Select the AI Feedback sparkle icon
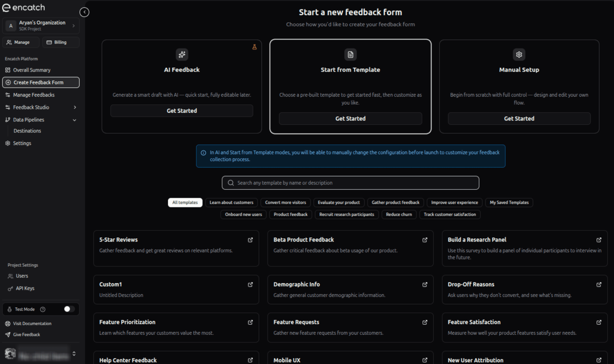 pos(182,55)
